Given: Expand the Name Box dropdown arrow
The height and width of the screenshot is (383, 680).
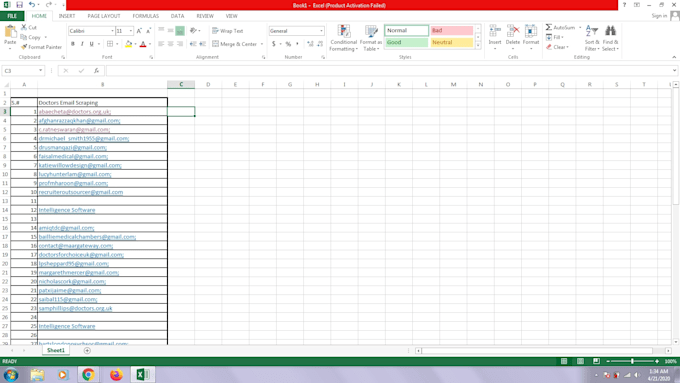Looking at the screenshot, I should click(40, 71).
